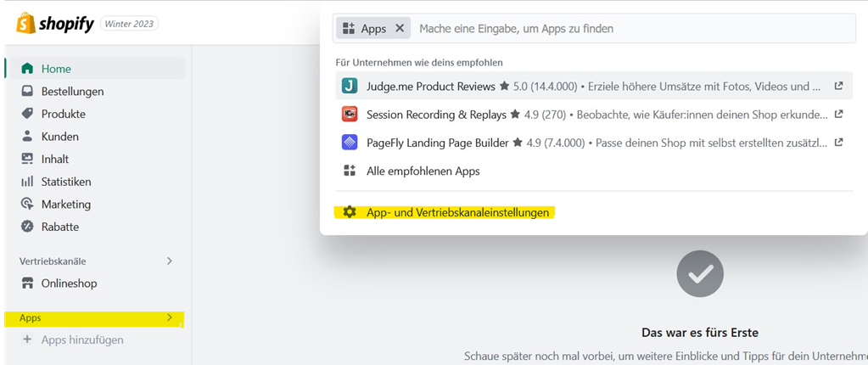Click the Onlineshop storefront icon
The height and width of the screenshot is (365, 868).
click(27, 284)
